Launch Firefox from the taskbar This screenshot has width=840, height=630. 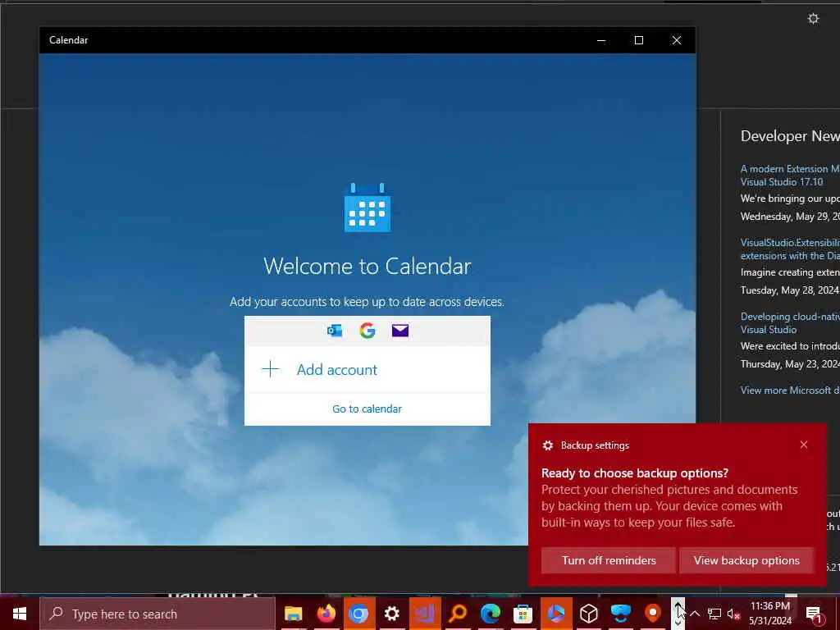point(326,614)
